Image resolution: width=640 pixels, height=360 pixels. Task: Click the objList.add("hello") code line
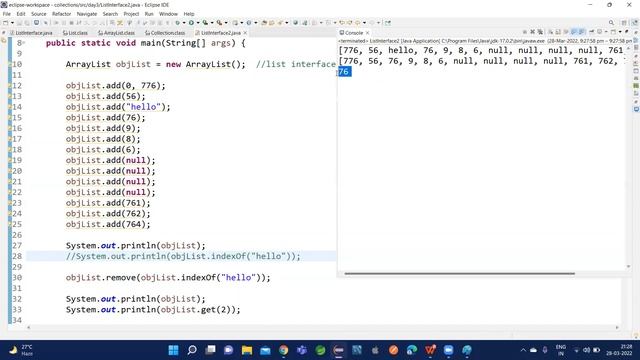(118, 107)
